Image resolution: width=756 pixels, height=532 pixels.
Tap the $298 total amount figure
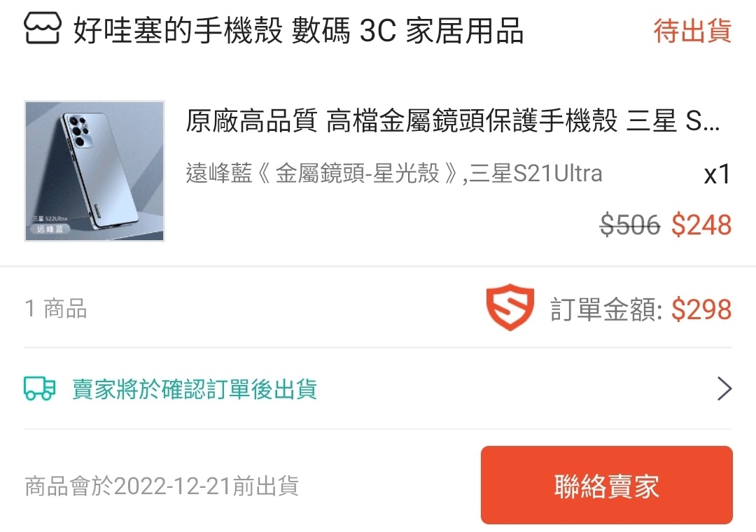click(701, 309)
